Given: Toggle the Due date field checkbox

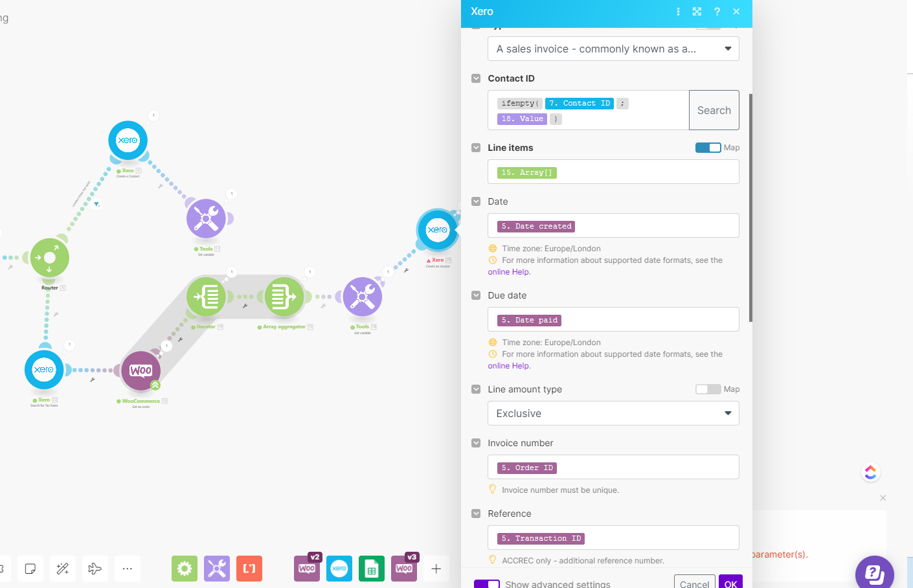Looking at the screenshot, I should coord(476,295).
